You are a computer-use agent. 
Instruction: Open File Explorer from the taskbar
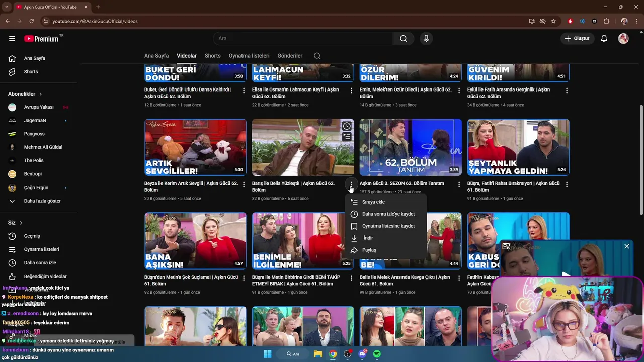(318, 354)
